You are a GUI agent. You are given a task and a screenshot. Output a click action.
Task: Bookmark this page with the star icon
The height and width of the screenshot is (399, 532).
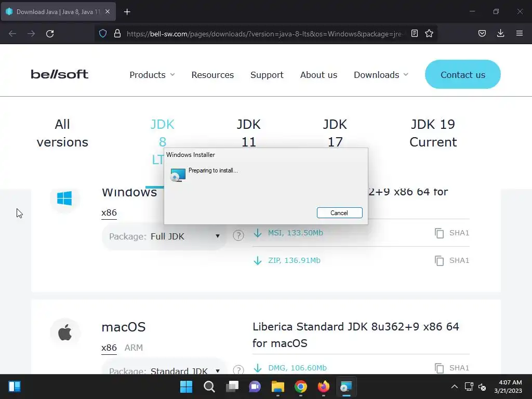[429, 34]
